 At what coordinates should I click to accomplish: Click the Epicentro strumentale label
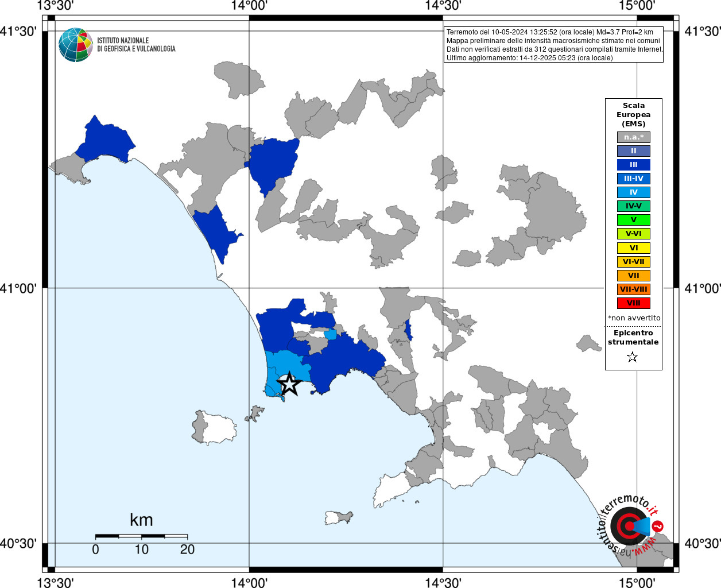(633, 338)
